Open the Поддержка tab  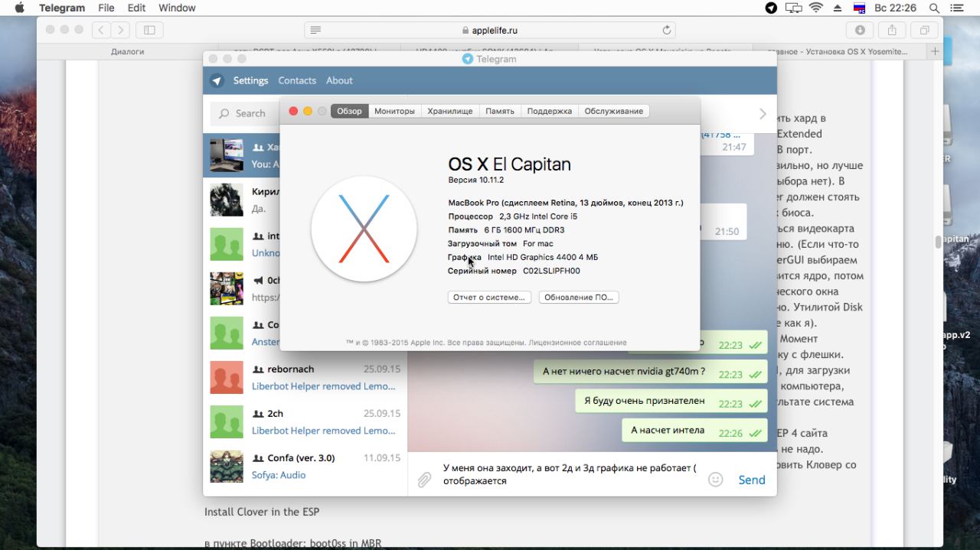coord(549,111)
